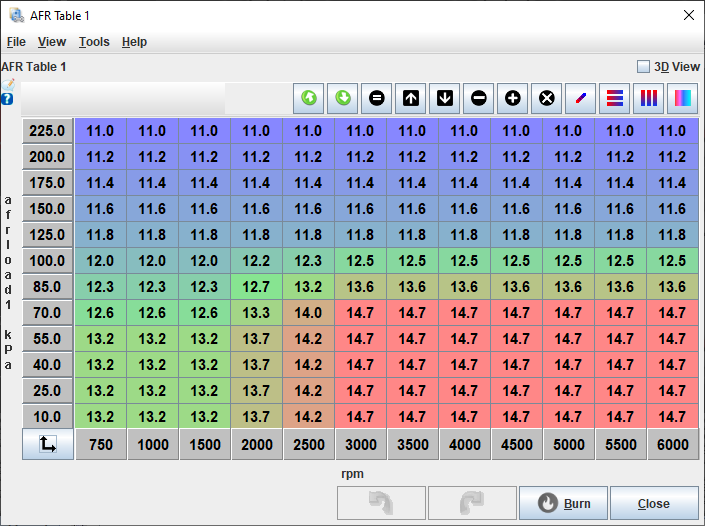
Task: Click the blue help question mark icon
Action: [x=8, y=99]
